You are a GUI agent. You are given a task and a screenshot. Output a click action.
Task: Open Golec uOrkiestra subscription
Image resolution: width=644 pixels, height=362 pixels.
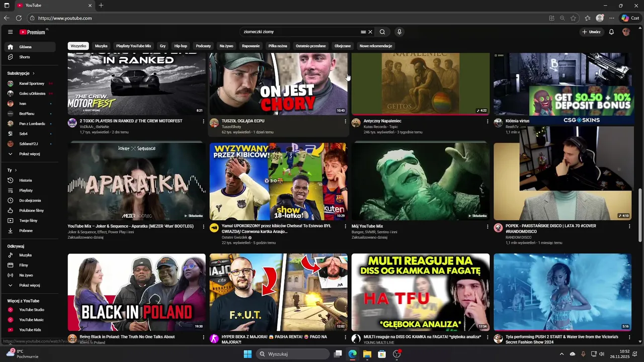31,94
